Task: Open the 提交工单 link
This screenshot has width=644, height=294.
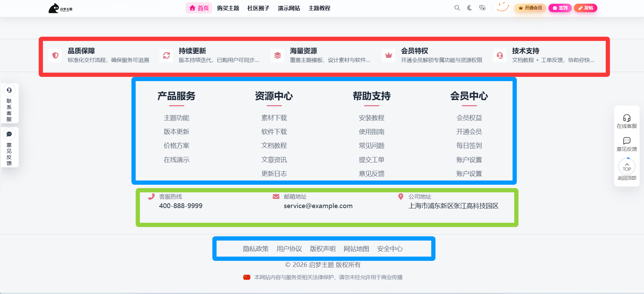Action: point(372,160)
